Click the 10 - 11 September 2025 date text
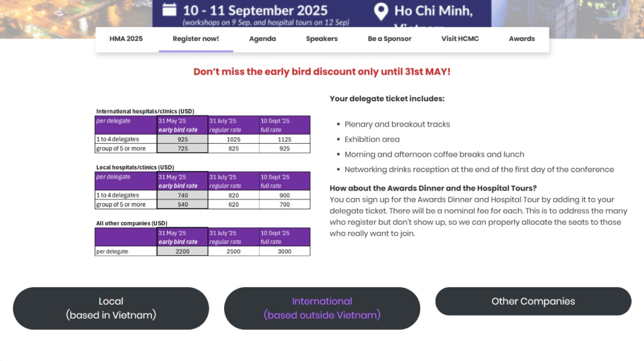 click(255, 10)
